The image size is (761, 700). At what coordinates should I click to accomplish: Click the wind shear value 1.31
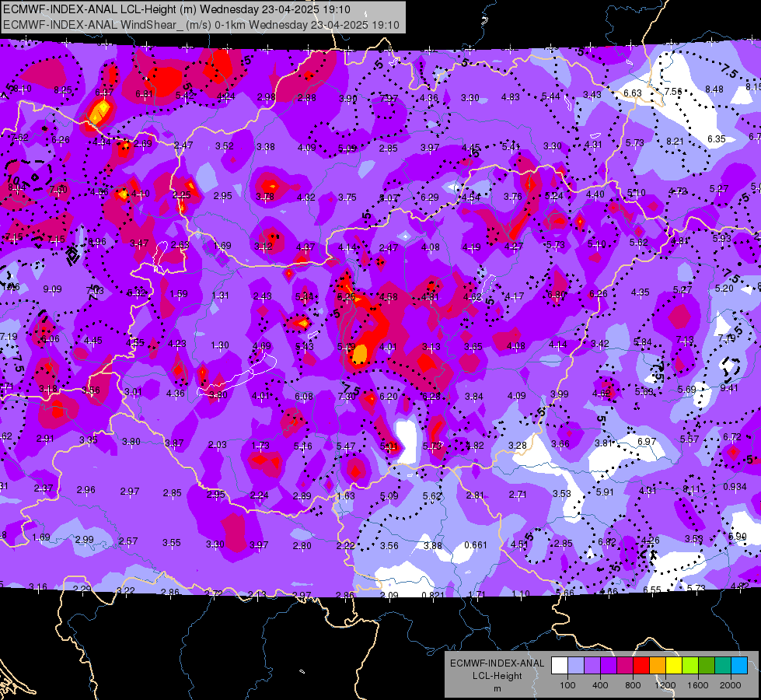point(220,295)
